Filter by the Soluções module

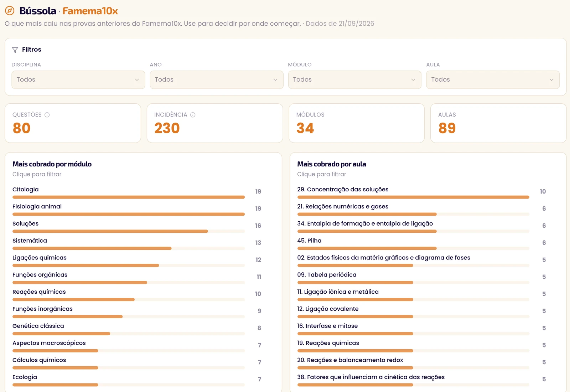pos(137,226)
